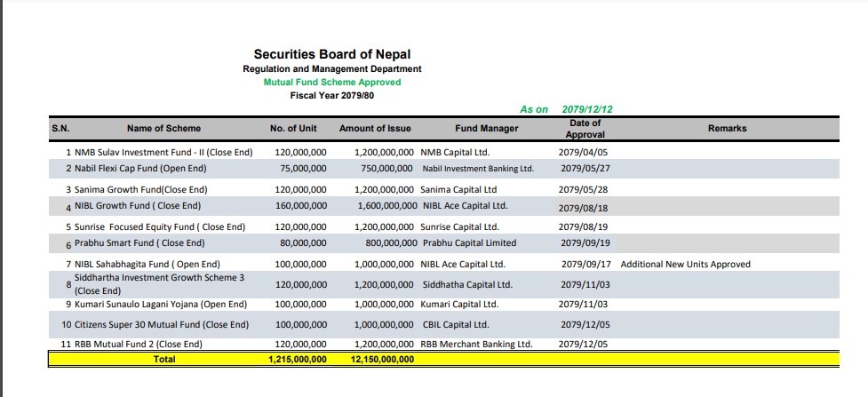This screenshot has height=397, width=868.
Task: Click the 'Securities Board of Nepal' title
Action: tap(331, 54)
